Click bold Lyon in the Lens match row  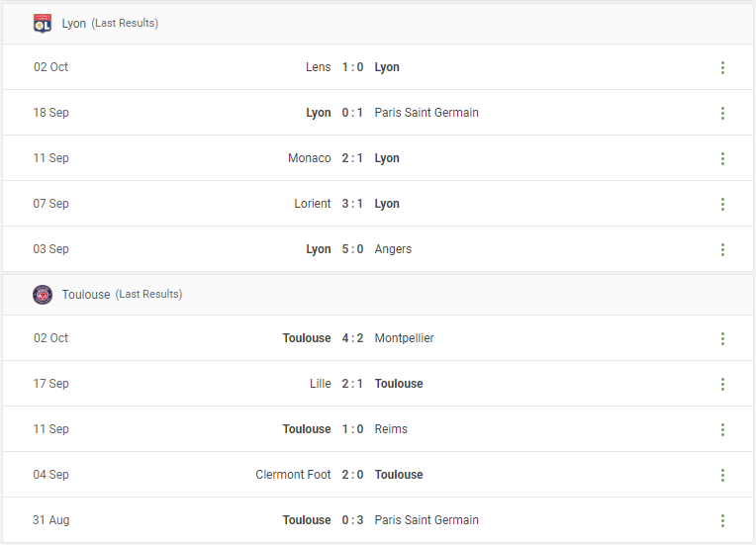[x=387, y=67]
